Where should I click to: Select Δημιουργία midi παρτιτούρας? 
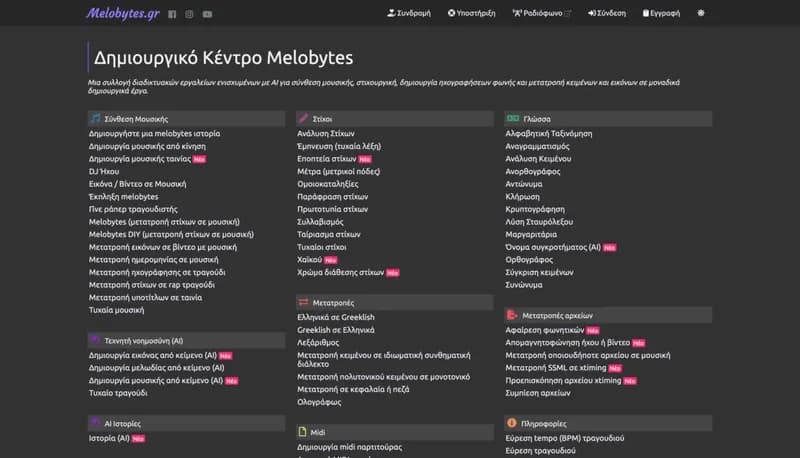[350, 447]
